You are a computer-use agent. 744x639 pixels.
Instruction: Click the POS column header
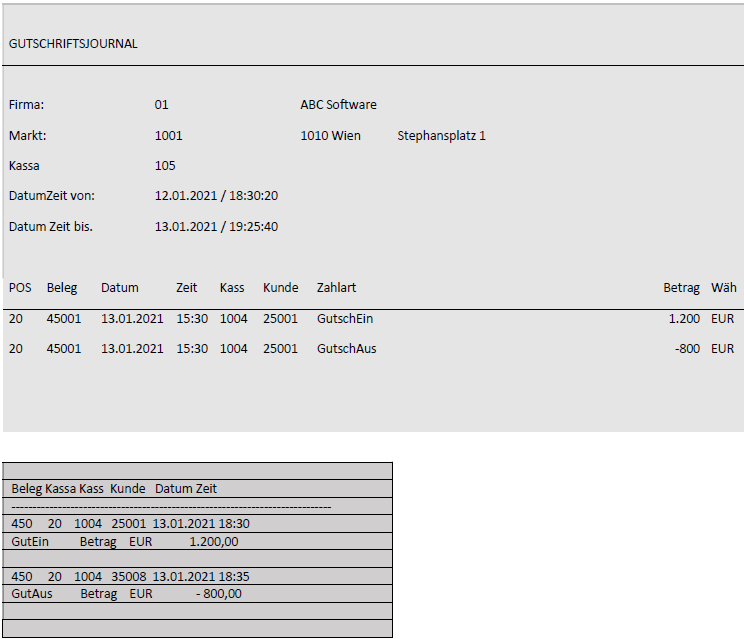[x=20, y=288]
